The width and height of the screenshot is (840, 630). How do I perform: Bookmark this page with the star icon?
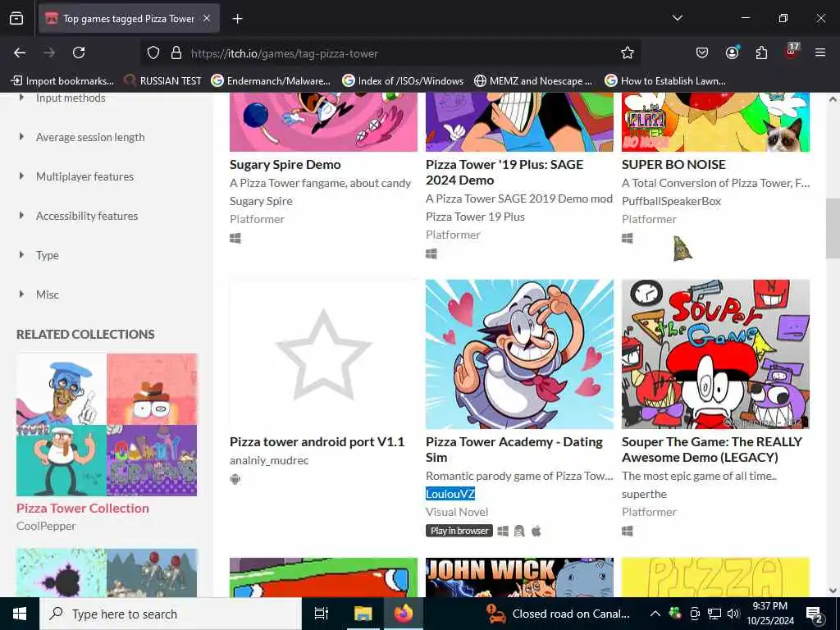[628, 52]
